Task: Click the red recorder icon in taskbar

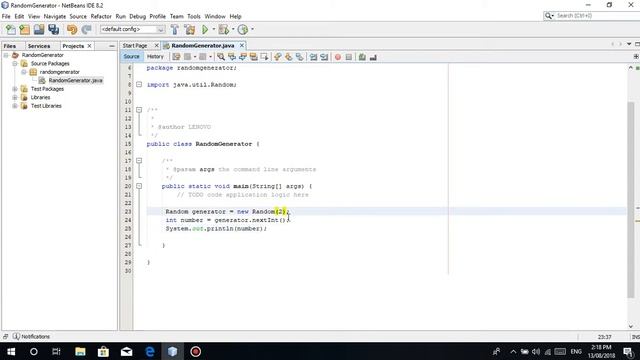Action: (196, 351)
